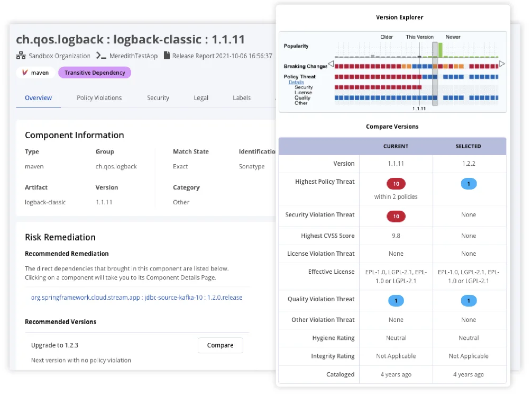Click the Breaking Changes row label

[x=305, y=66]
